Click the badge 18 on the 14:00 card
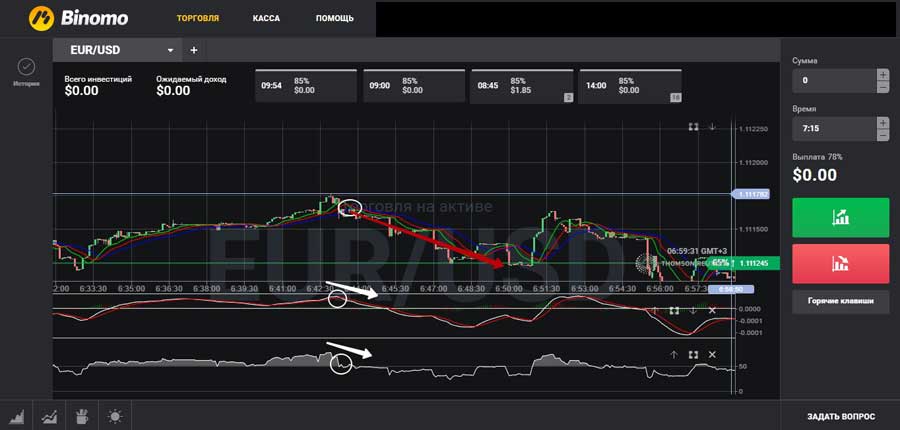Screen dimensions: 900x430 (x=676, y=98)
